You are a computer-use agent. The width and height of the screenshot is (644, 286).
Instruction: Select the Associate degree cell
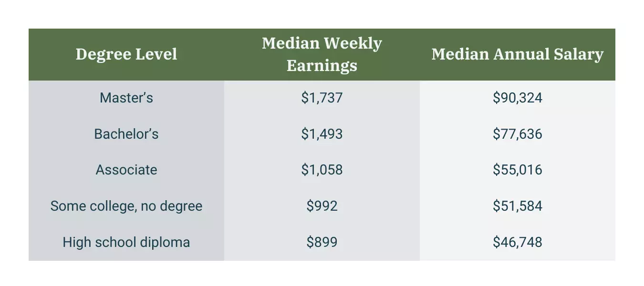click(x=126, y=170)
